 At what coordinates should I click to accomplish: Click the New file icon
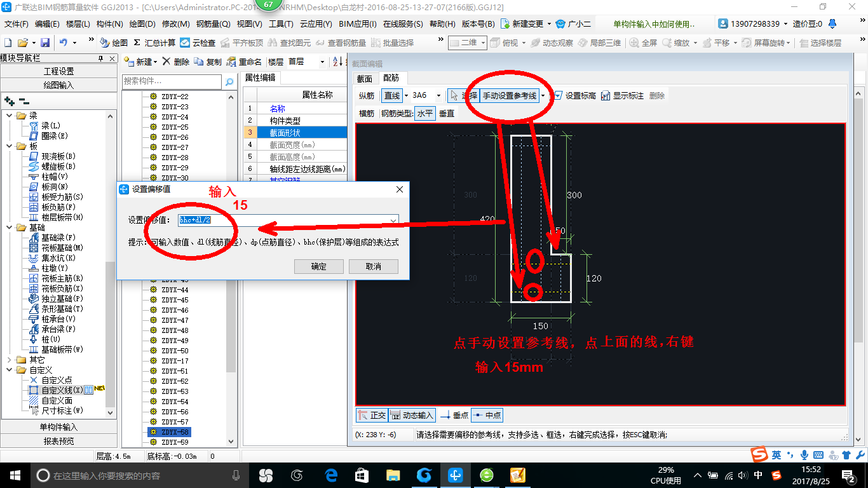8,43
